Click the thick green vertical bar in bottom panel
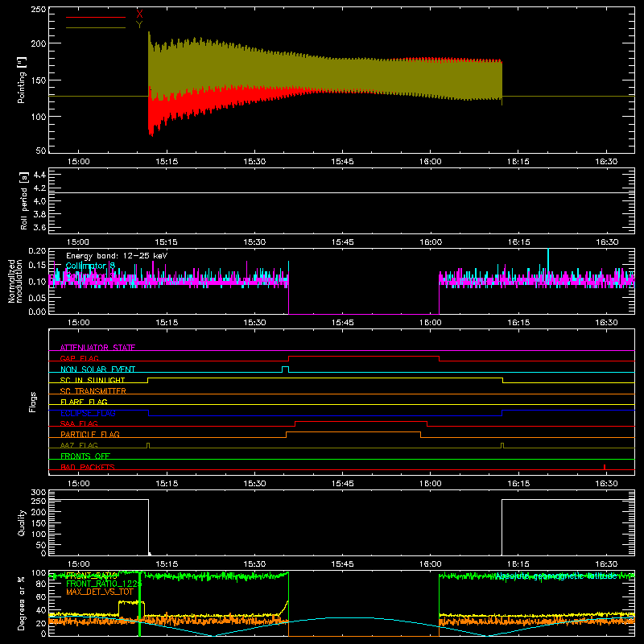This screenshot has height=644, width=644. coord(139,604)
